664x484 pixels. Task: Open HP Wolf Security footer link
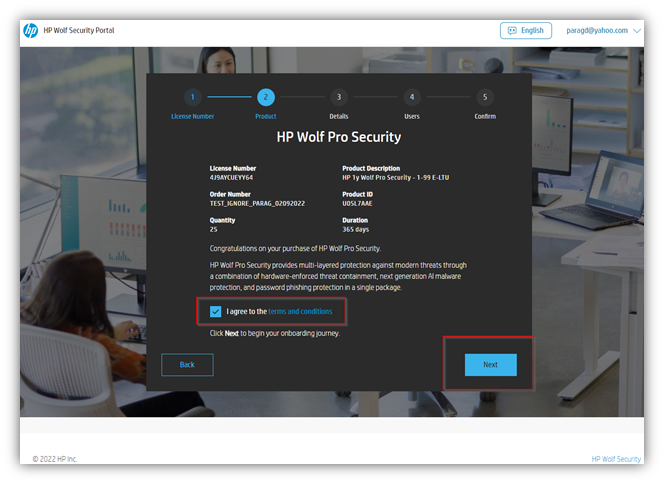click(x=616, y=459)
